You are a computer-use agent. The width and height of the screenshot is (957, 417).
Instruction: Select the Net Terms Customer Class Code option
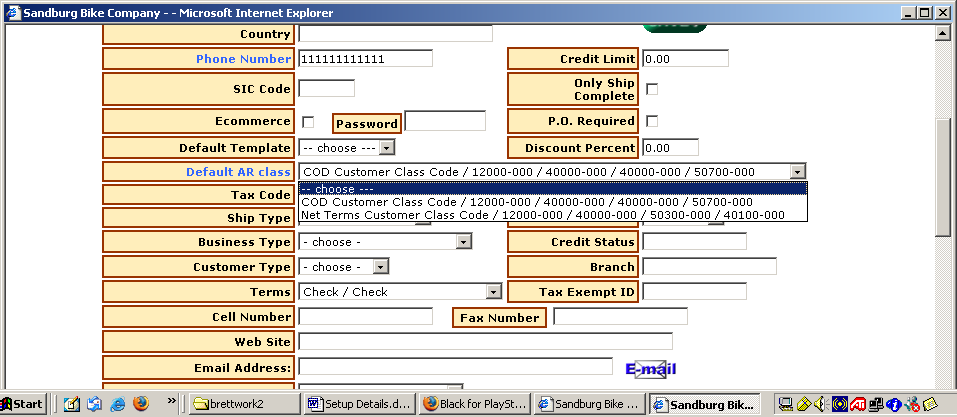coord(542,215)
